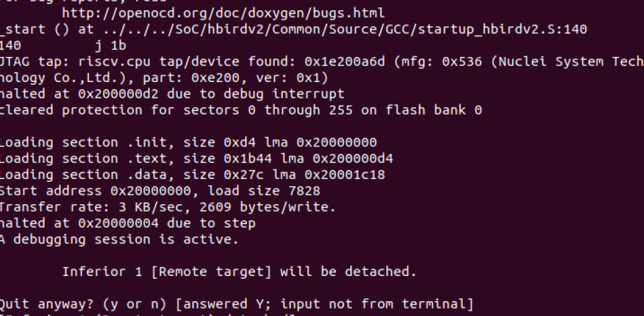644x316 pixels.
Task: Click the startup_hbirdv2.S:140 file path
Action: (x=345, y=30)
